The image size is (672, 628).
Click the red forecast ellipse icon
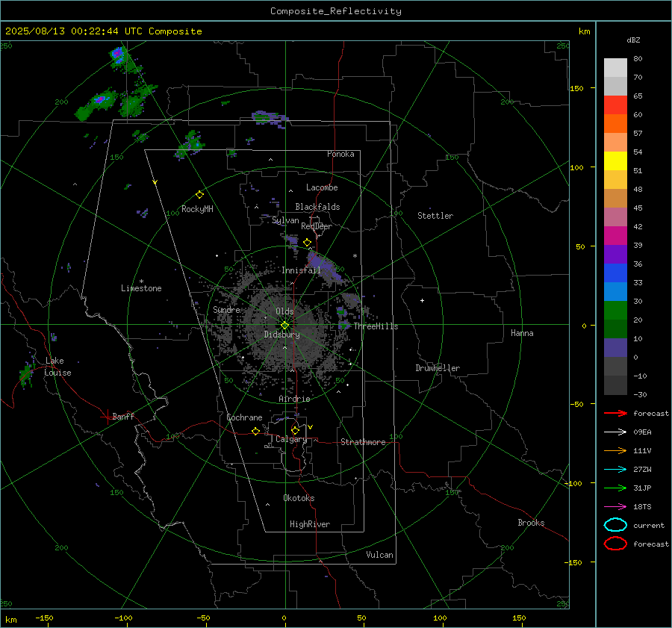(x=615, y=544)
